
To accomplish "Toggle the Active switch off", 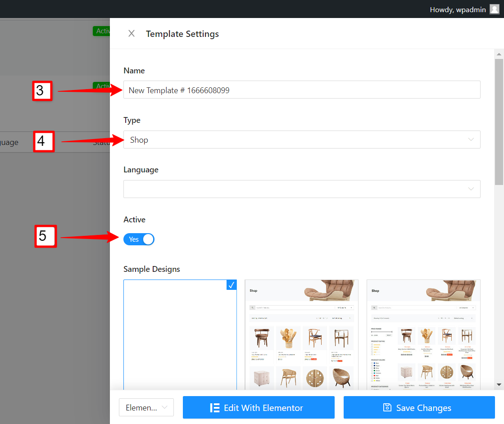I will pos(139,239).
